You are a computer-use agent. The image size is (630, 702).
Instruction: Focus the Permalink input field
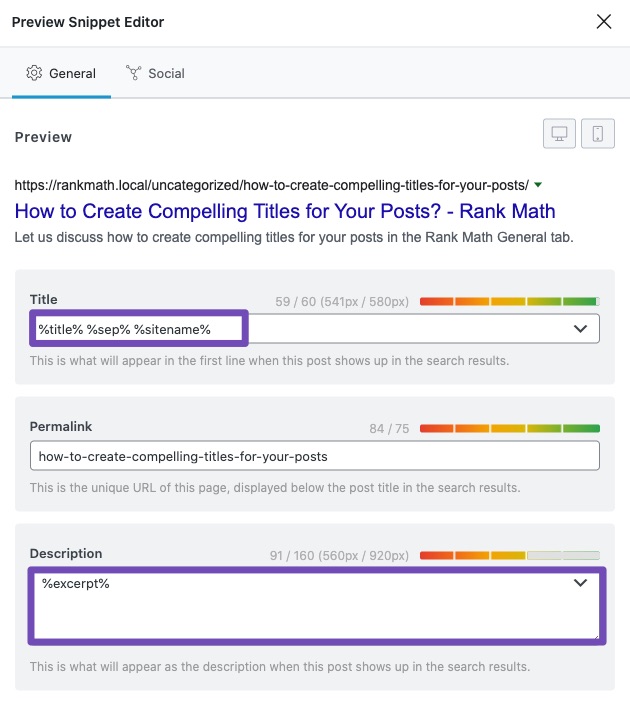[314, 456]
